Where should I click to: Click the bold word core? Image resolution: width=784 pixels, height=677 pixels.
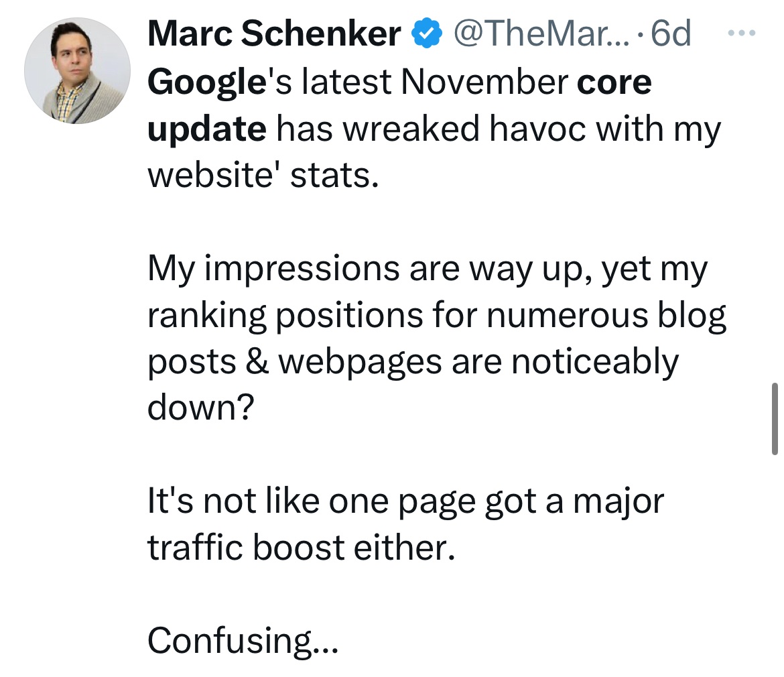tap(614, 82)
